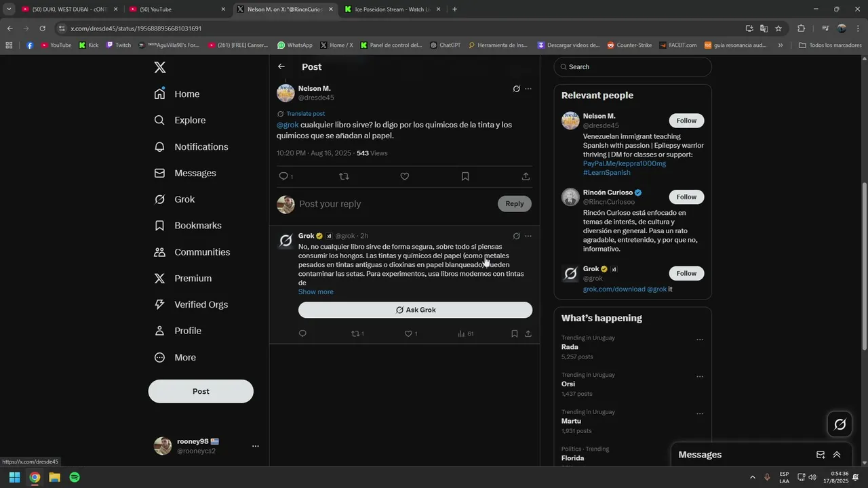Open Communities in the sidebar

[x=192, y=252]
